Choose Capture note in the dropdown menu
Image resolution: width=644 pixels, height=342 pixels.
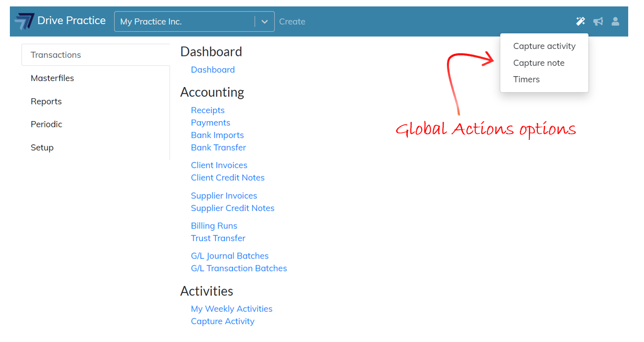point(538,63)
